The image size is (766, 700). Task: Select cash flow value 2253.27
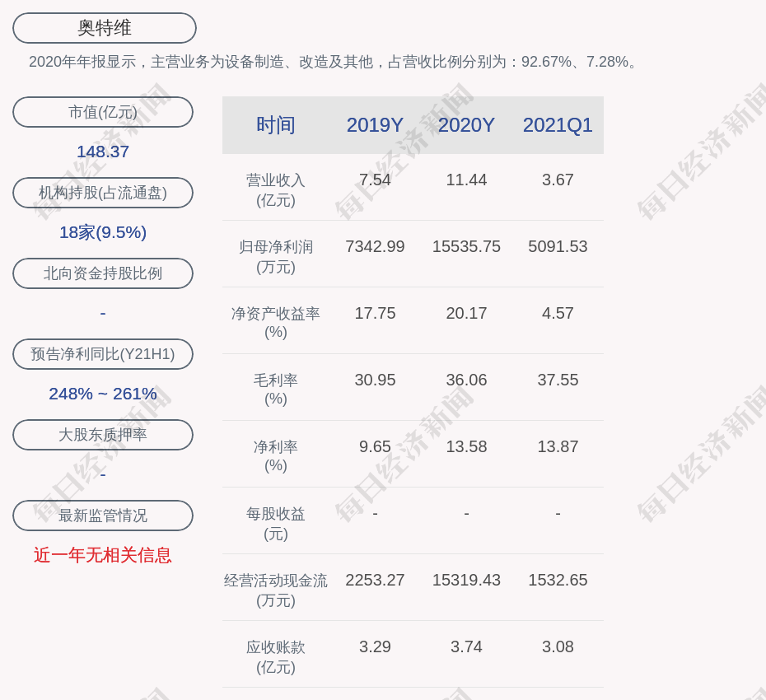tap(375, 580)
